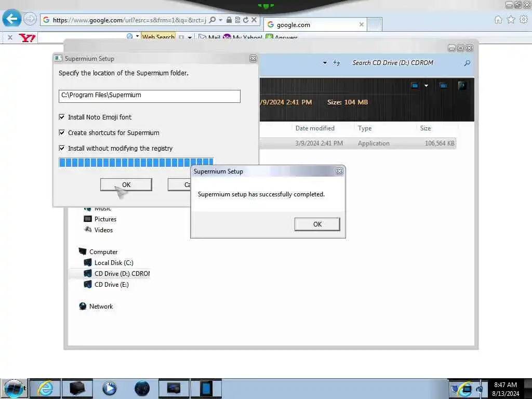Screen dimensions: 532x399
Task: Open the address bar autocomplete dropdown arrow
Action: pyautogui.click(x=220, y=20)
